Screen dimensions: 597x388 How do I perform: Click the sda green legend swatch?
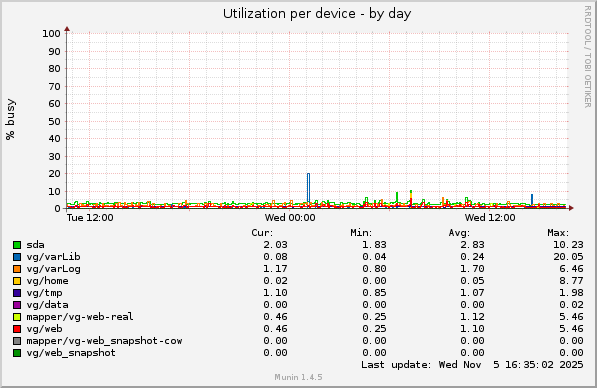(x=17, y=245)
